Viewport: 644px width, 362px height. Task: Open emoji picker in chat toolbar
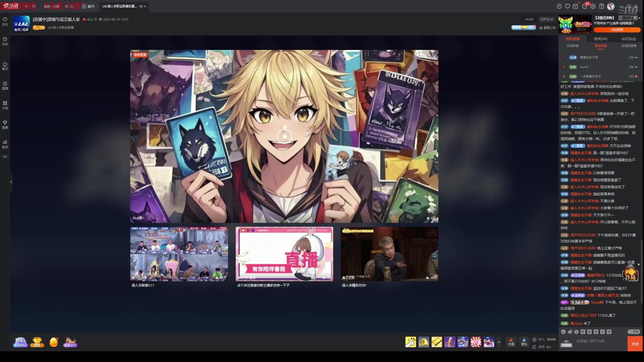click(x=563, y=332)
